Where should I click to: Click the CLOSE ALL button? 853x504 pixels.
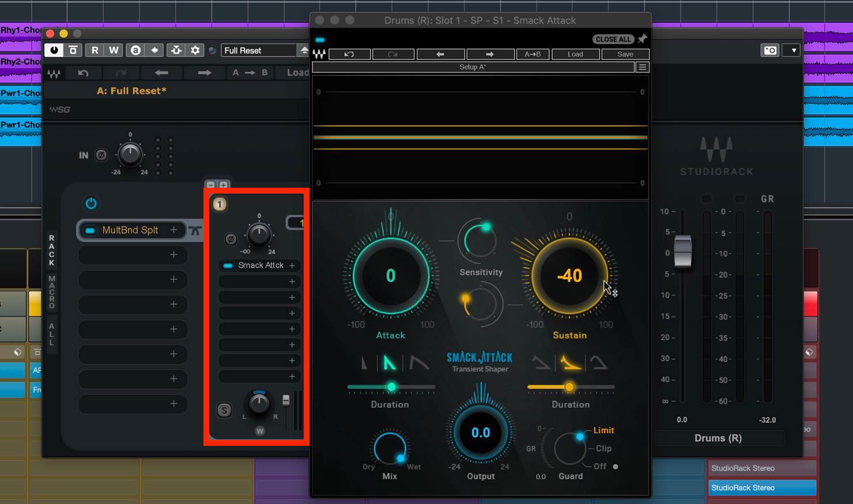613,39
